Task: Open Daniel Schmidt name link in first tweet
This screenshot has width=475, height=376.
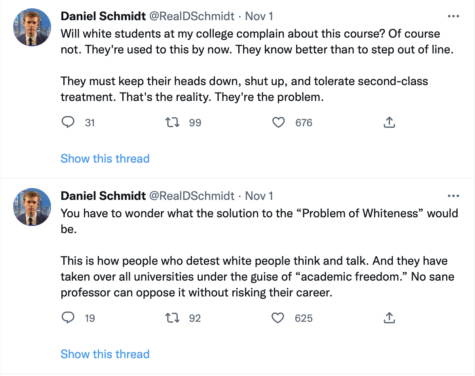Action: click(x=103, y=16)
